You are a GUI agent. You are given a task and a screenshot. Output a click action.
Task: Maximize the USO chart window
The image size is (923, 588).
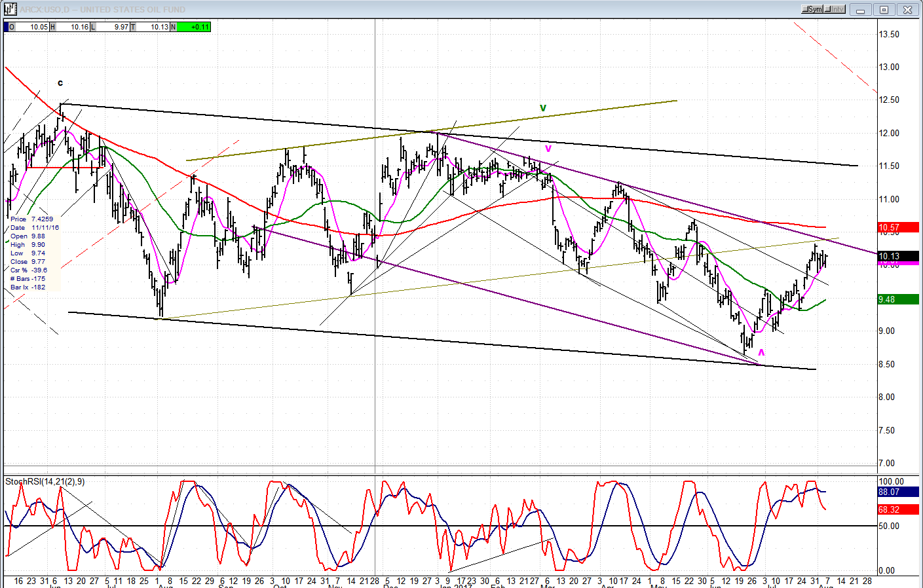pos(884,10)
